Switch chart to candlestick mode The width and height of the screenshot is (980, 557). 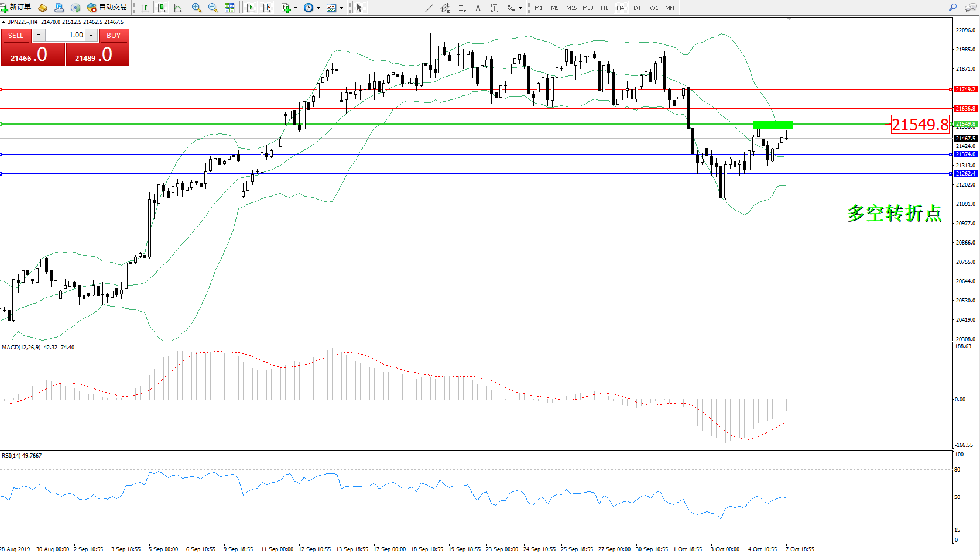(161, 8)
